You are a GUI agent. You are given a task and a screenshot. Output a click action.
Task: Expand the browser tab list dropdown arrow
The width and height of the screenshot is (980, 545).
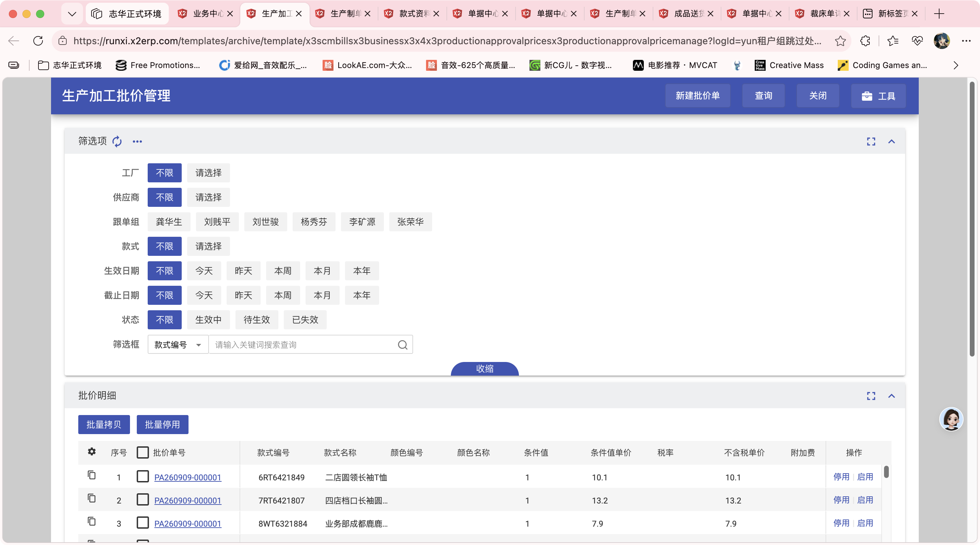(x=72, y=14)
